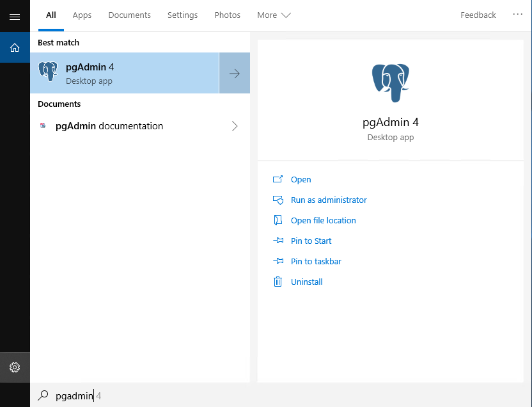Open the More filters dropdown
This screenshot has width=532, height=407.
click(x=274, y=15)
